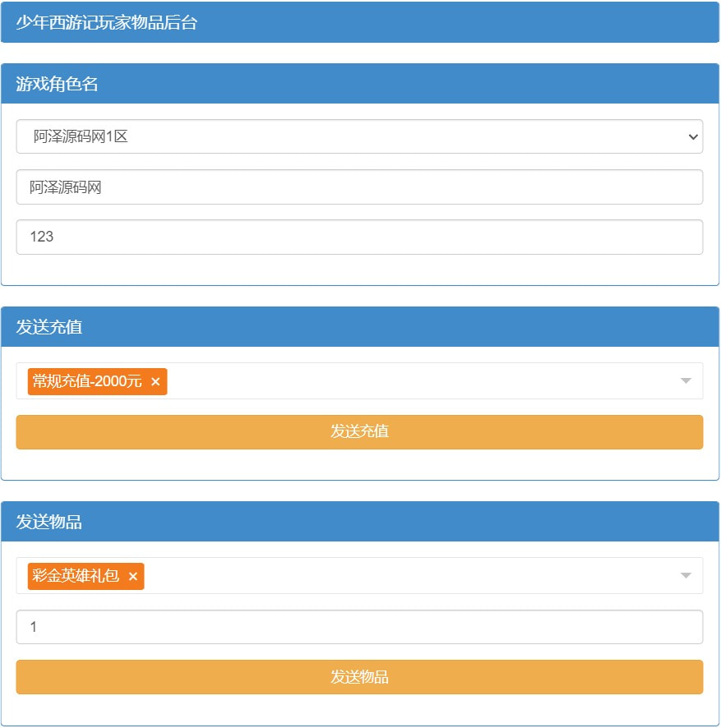The image size is (721, 728).
Task: Click empty space in the item tag field
Action: click(411, 576)
